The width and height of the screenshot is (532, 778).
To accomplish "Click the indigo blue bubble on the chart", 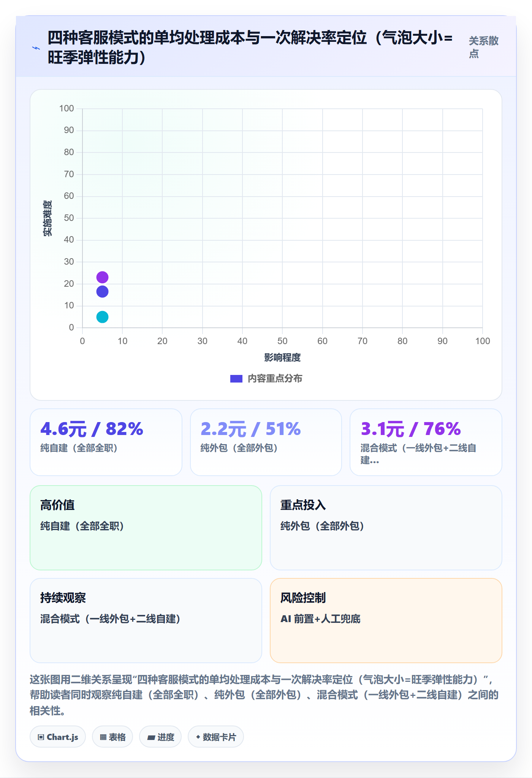I will coord(102,292).
